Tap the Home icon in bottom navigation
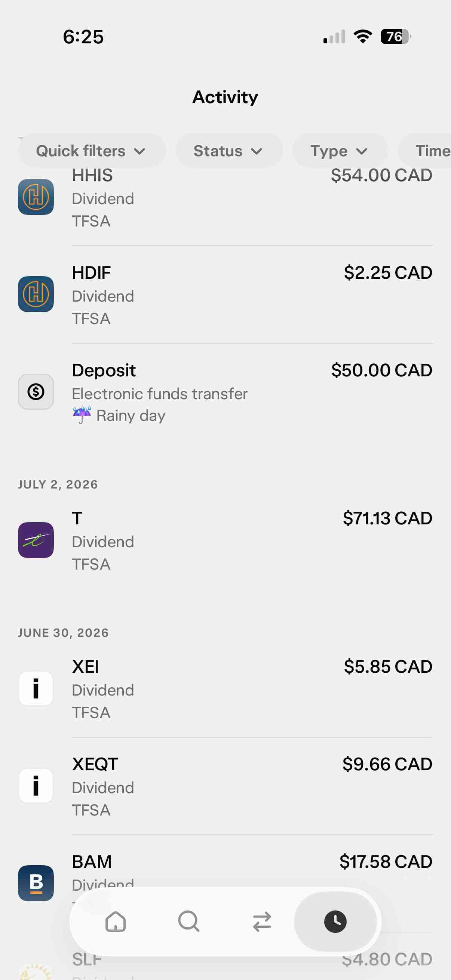Viewport: 451px width, 980px height. (x=115, y=921)
